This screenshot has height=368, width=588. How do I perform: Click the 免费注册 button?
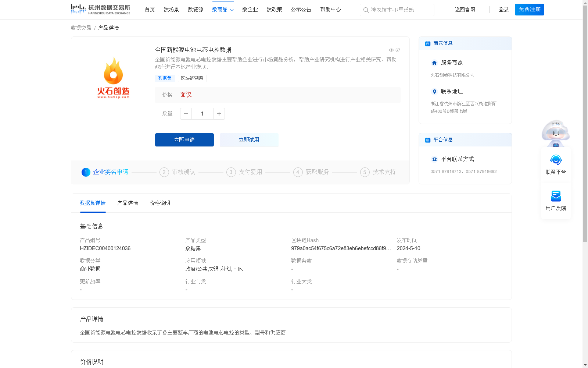pos(530,10)
